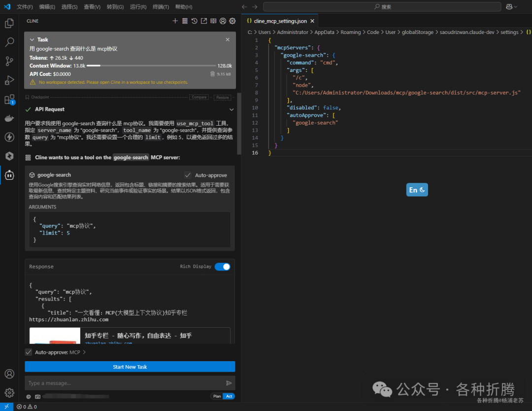Open Cline task history icon
532x411 pixels.
pos(195,21)
